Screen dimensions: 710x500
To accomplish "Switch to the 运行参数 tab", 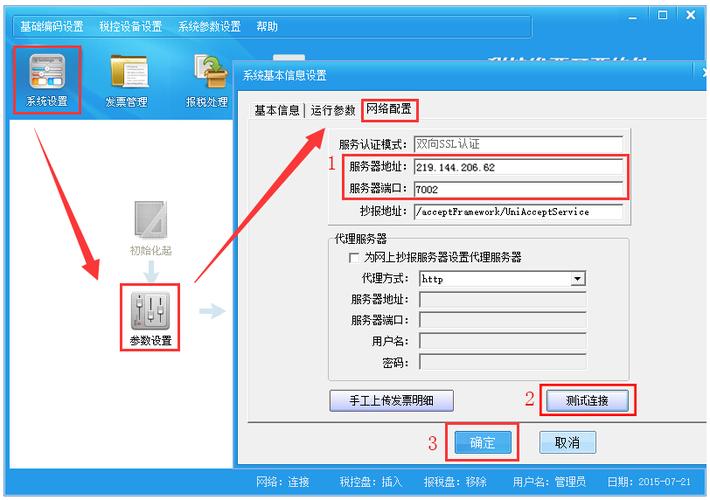I will coord(333,110).
